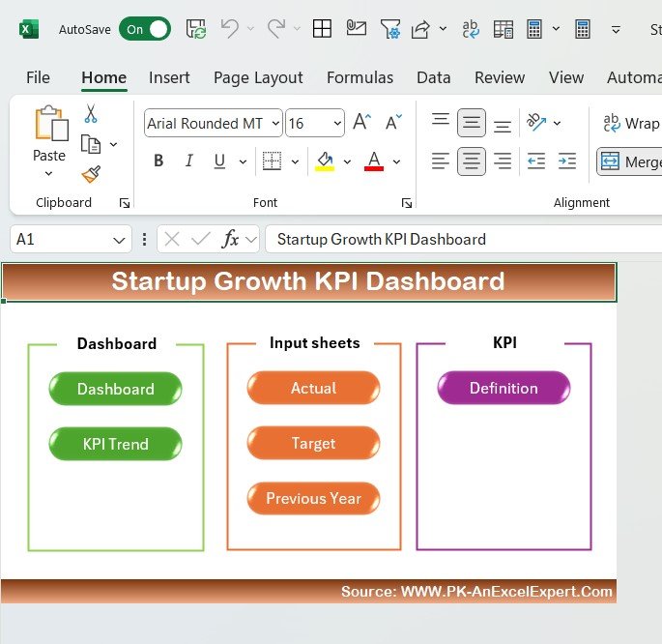Screen dimensions: 662x644
Task: Click the Copy icon
Action: point(90,144)
